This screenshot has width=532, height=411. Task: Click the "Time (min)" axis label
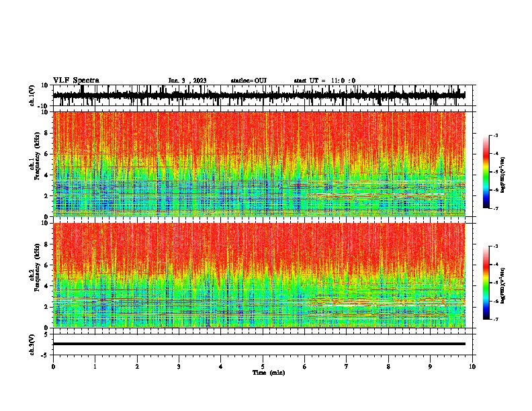click(269, 373)
